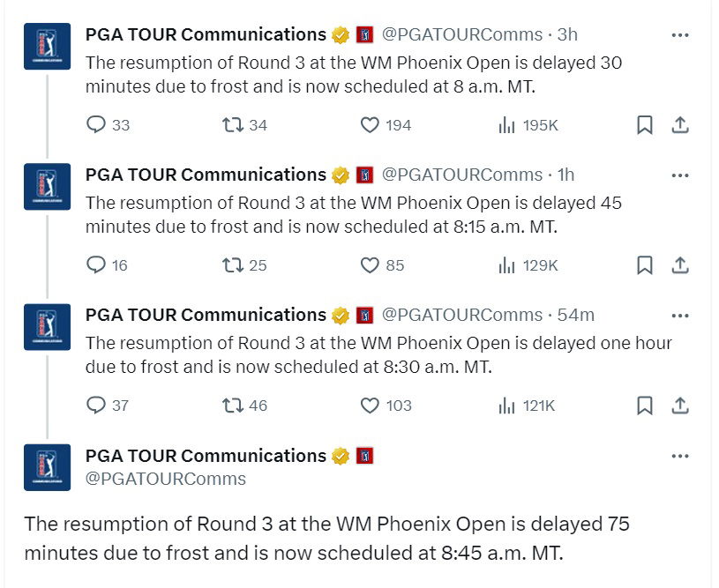Image resolution: width=719 pixels, height=588 pixels.
Task: Click the @PGATOURComms handle in the last tweet
Action: (166, 479)
